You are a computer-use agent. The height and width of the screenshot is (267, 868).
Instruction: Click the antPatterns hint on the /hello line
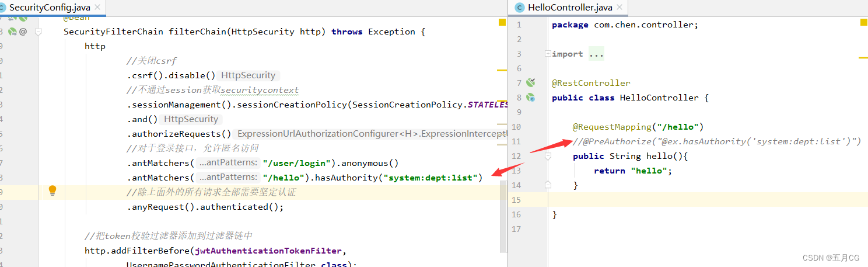228,178
